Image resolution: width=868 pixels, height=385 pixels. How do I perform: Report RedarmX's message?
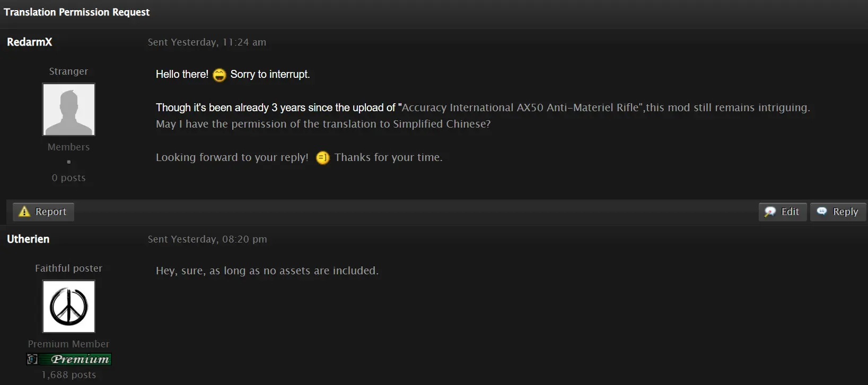pos(43,212)
